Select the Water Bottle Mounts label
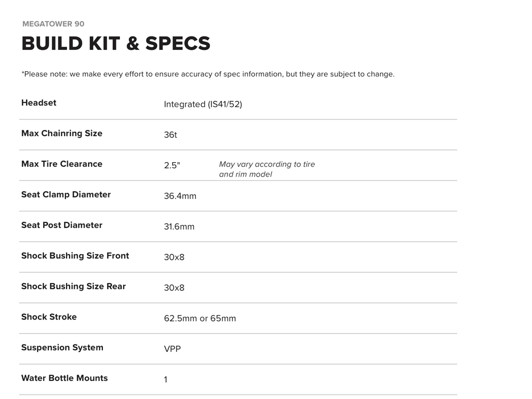Image resolution: width=532 pixels, height=399 pixels. pos(64,378)
